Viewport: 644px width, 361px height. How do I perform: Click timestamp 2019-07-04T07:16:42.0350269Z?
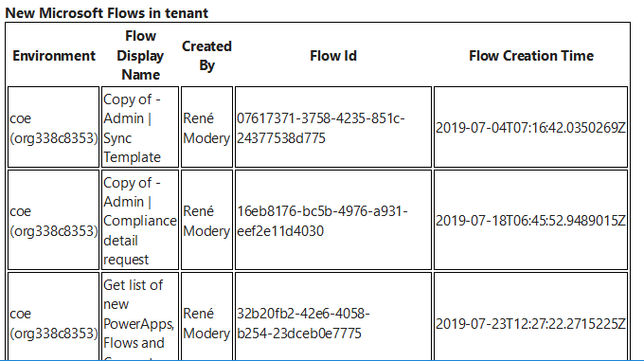point(530,127)
